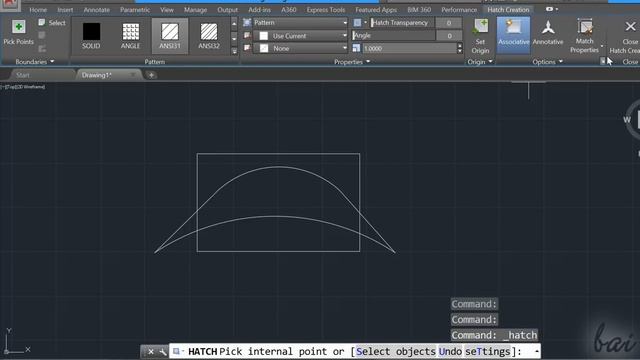Click the viewport controls label at top-left
640x360 pixels.
click(x=23, y=87)
